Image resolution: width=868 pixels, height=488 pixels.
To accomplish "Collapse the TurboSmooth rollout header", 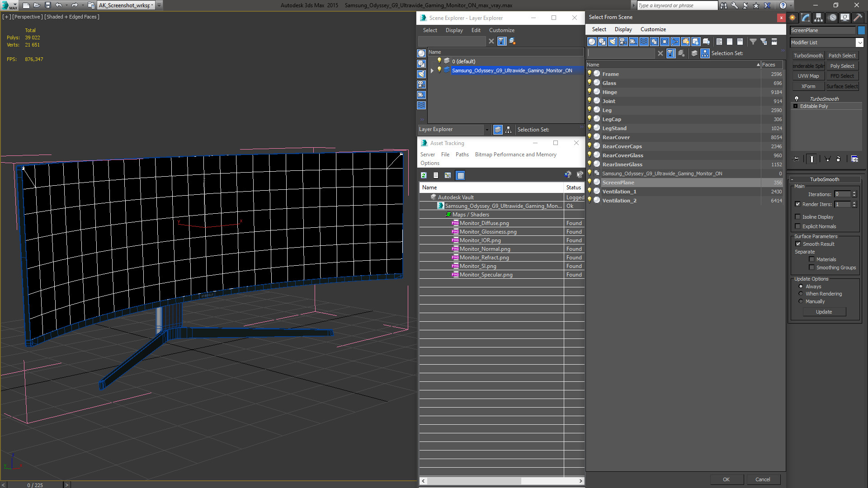I will coord(824,179).
